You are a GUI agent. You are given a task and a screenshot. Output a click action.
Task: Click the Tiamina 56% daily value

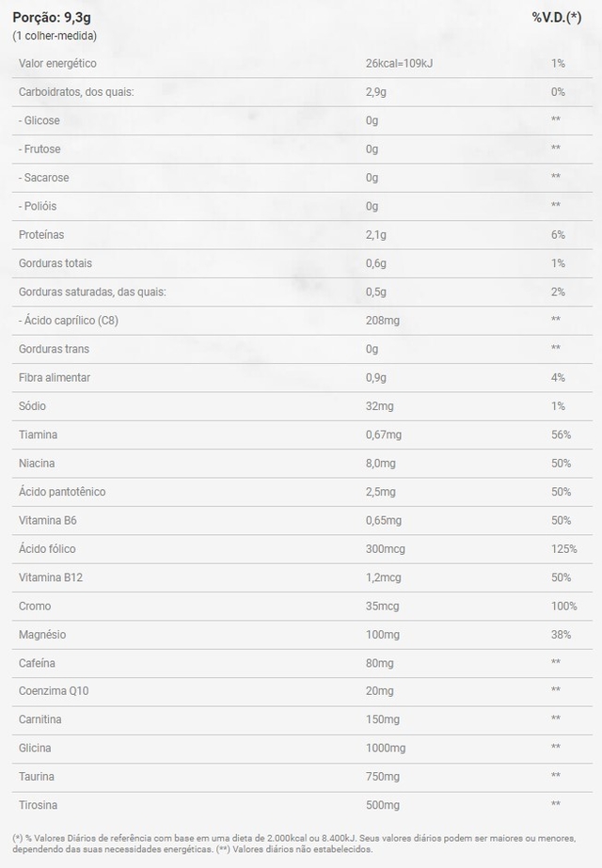561,434
